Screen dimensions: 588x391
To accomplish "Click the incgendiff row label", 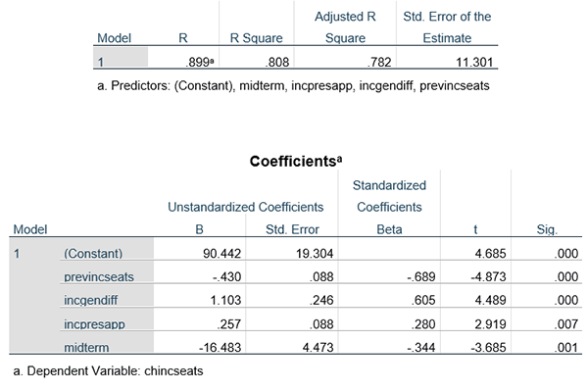I will pos(90,300).
